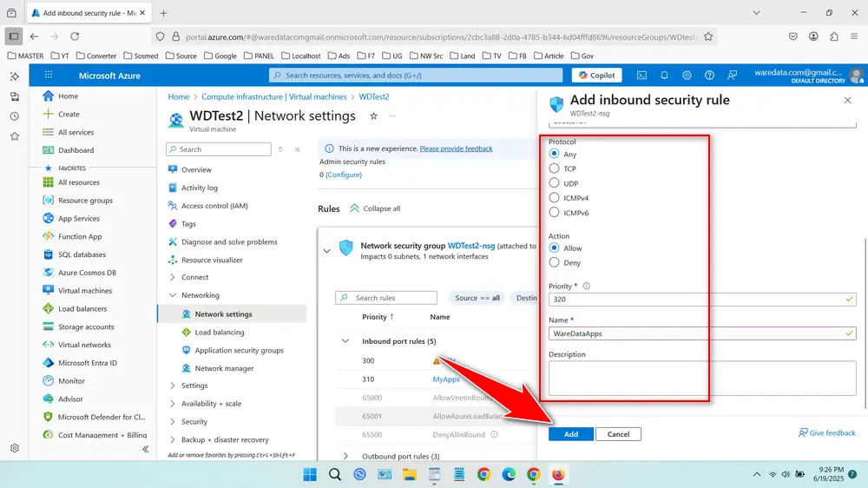The width and height of the screenshot is (868, 488).
Task: Click the Description text box
Action: pos(702,379)
